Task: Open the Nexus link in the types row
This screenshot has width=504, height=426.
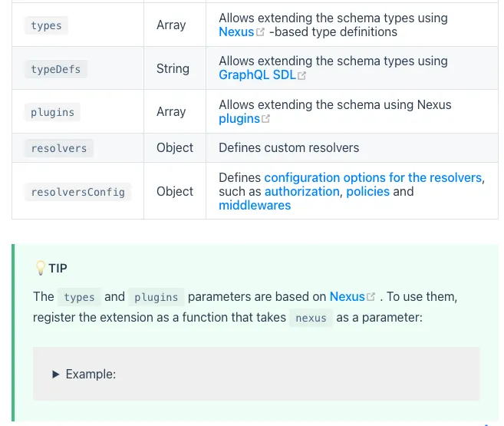Action: coord(236,32)
